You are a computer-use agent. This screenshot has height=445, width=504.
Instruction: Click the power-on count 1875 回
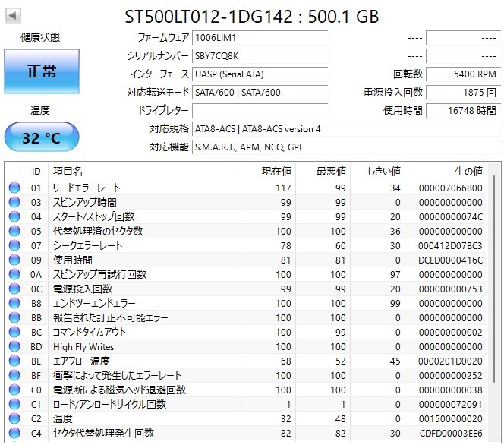[x=463, y=93]
